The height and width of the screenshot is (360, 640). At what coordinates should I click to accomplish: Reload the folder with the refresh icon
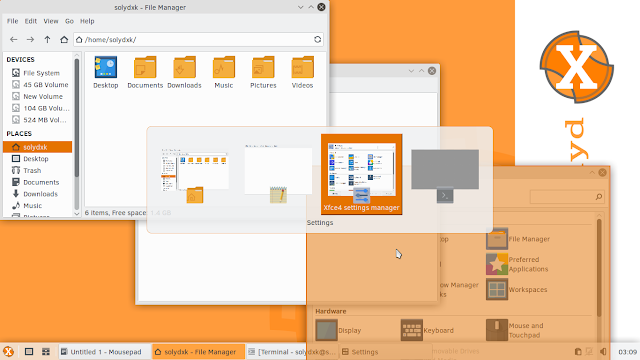(x=318, y=40)
